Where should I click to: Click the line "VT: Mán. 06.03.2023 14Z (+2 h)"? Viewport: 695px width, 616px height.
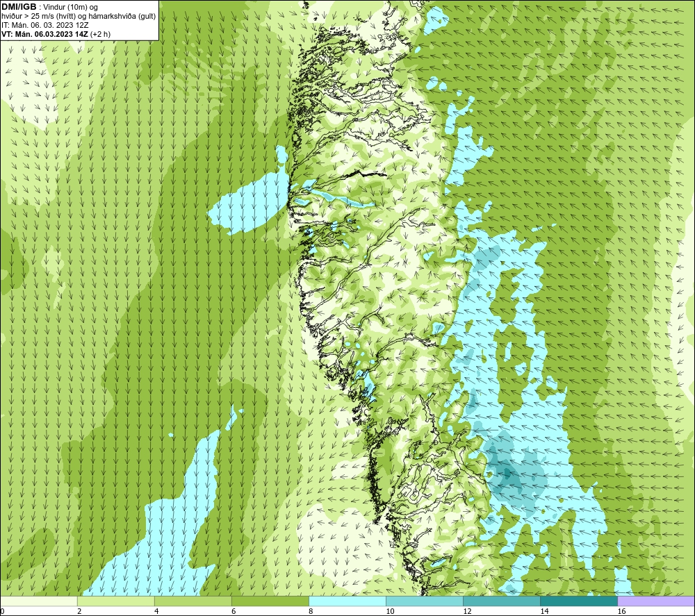(56, 34)
